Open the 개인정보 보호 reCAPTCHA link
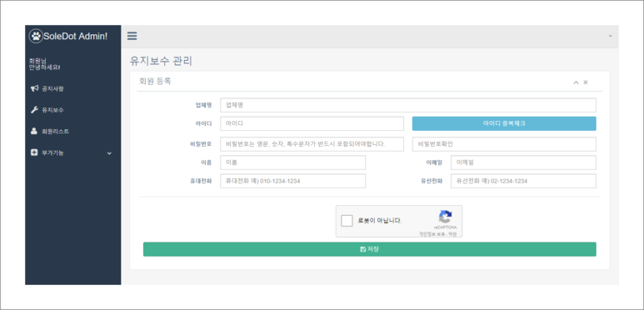The width and height of the screenshot is (644, 310). click(x=432, y=234)
